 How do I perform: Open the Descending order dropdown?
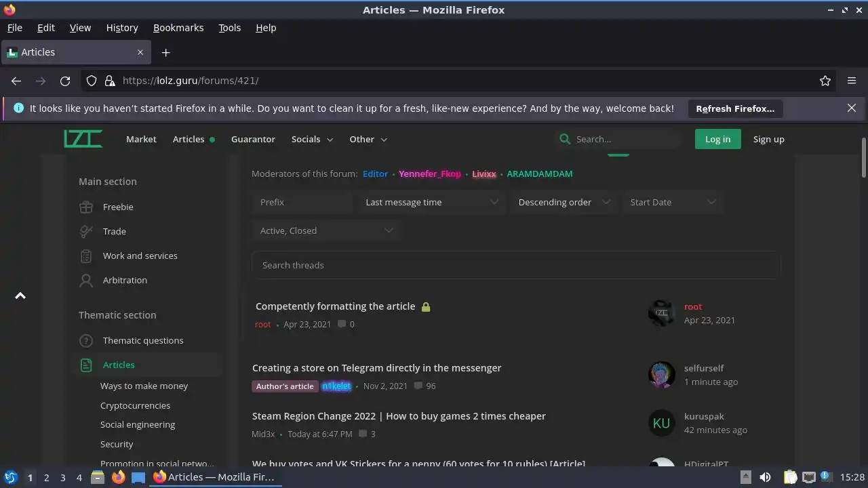point(564,202)
